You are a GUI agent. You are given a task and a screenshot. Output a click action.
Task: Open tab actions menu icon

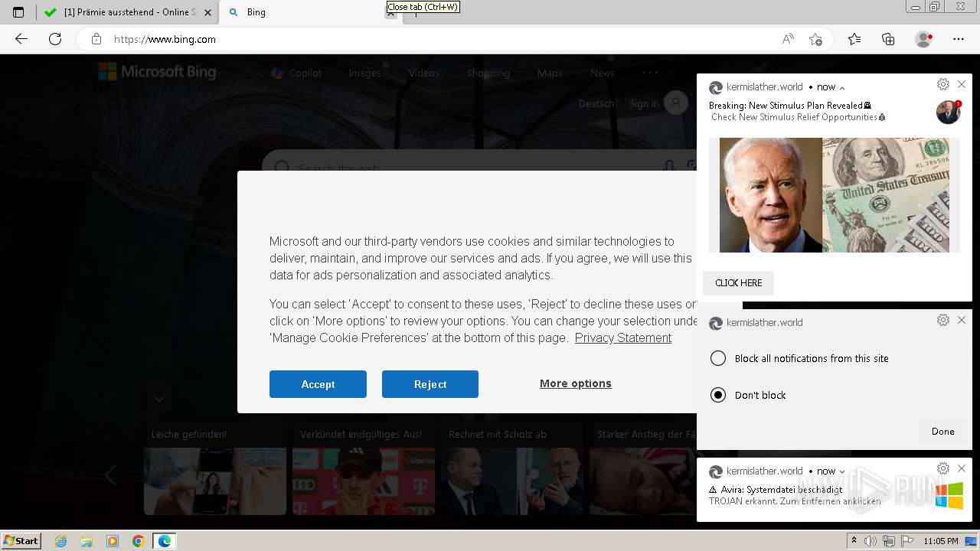[18, 12]
